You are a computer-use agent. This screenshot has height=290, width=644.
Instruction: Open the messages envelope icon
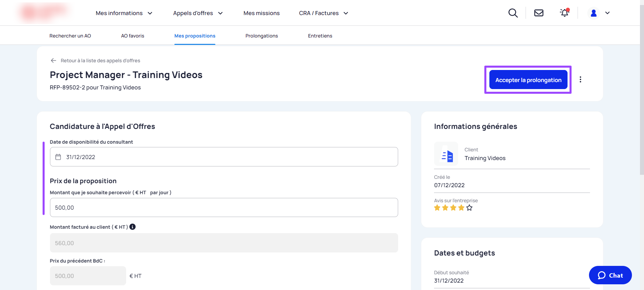coord(539,13)
